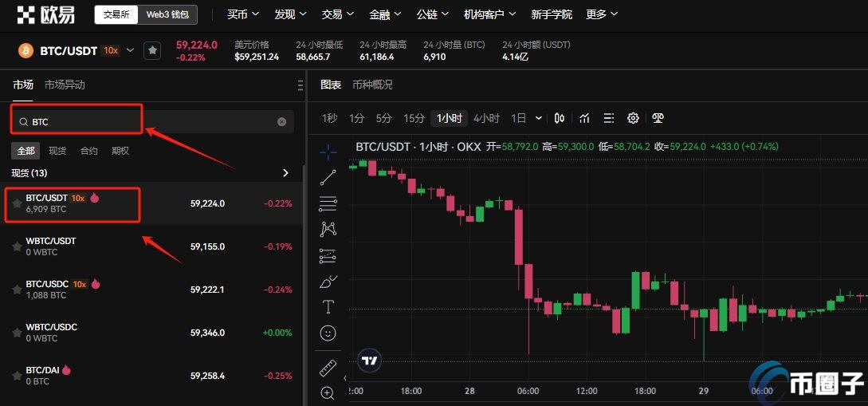Select the horizontal lines Fibonacci tool
This screenshot has width=868, height=406.
328,204
